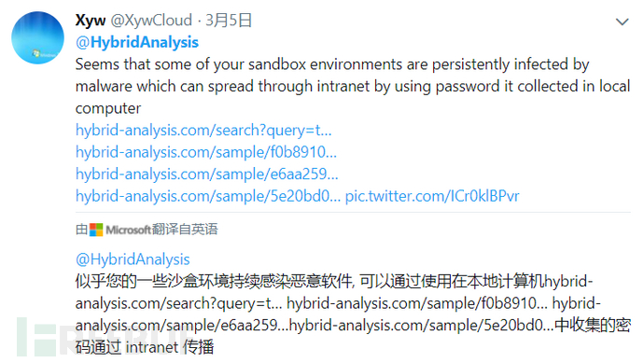Click the 翻译自英语 translation label
The height and width of the screenshot is (363, 644).
coord(185,230)
